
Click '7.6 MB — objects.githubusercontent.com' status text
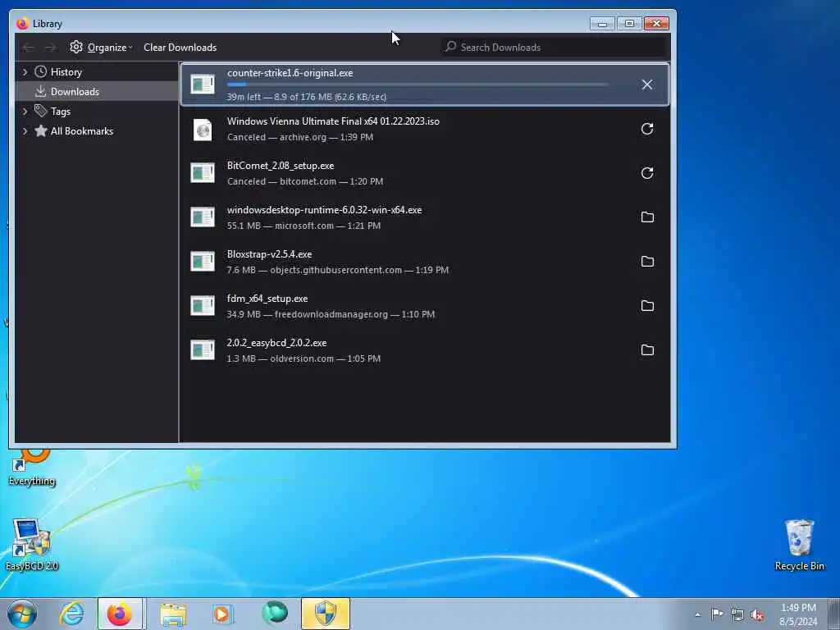(x=337, y=270)
